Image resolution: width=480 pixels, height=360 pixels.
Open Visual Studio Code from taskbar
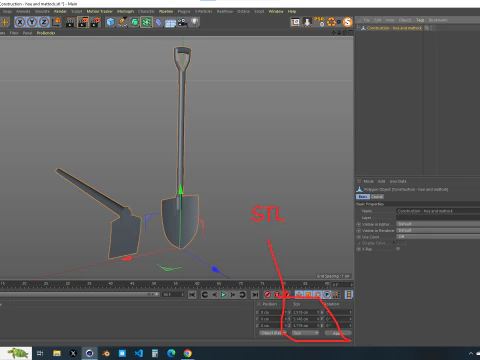point(139,353)
